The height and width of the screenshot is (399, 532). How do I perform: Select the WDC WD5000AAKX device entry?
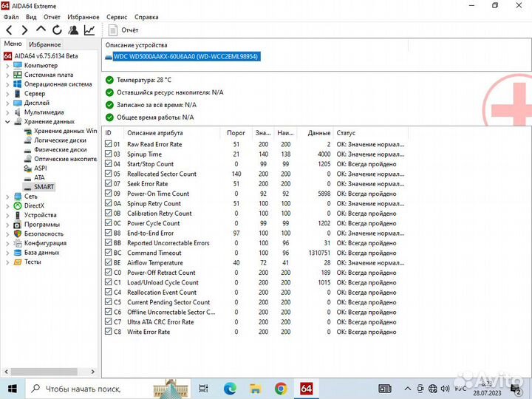[186, 57]
